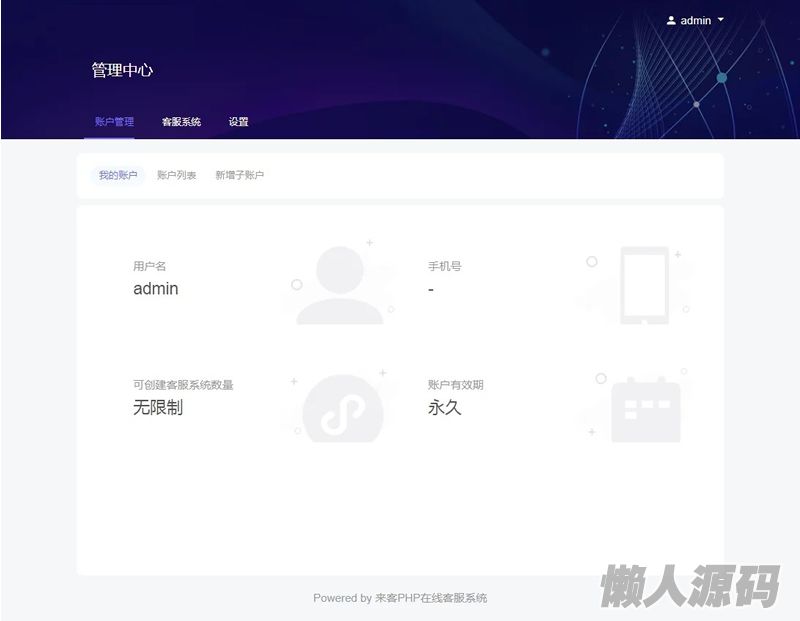The width and height of the screenshot is (800, 621).
Task: Click the 管理中心 page title
Action: (x=122, y=70)
